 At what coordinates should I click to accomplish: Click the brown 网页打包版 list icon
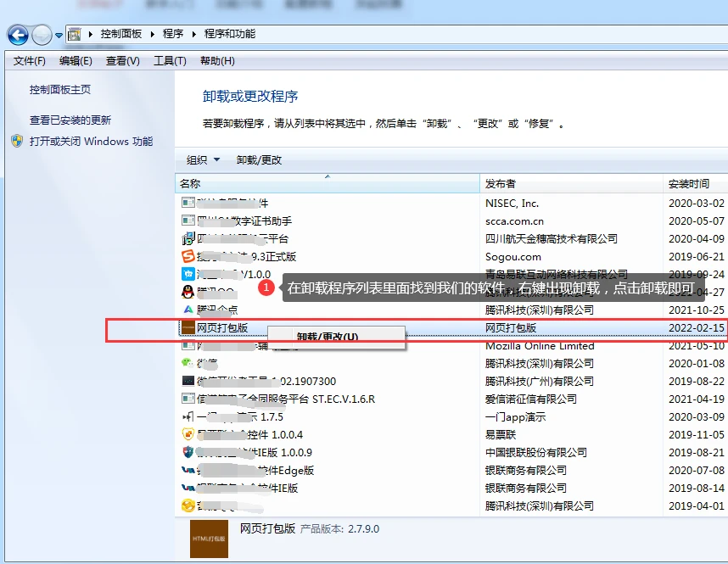click(x=188, y=327)
